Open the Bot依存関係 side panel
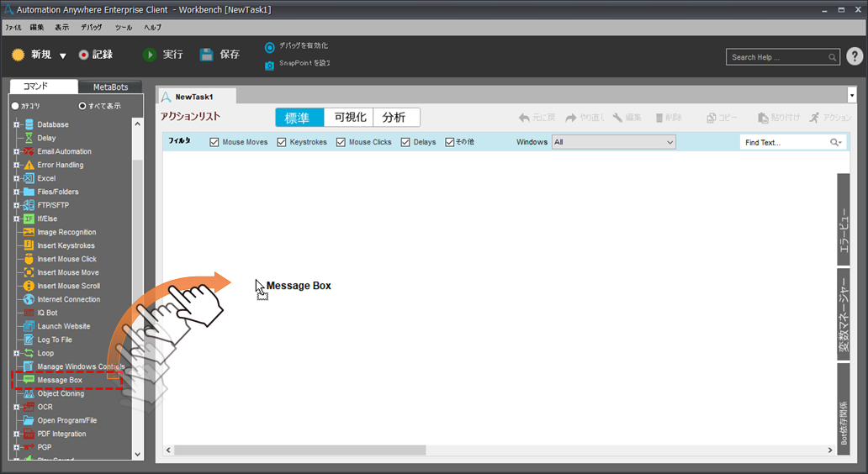The width and height of the screenshot is (868, 474). click(843, 408)
